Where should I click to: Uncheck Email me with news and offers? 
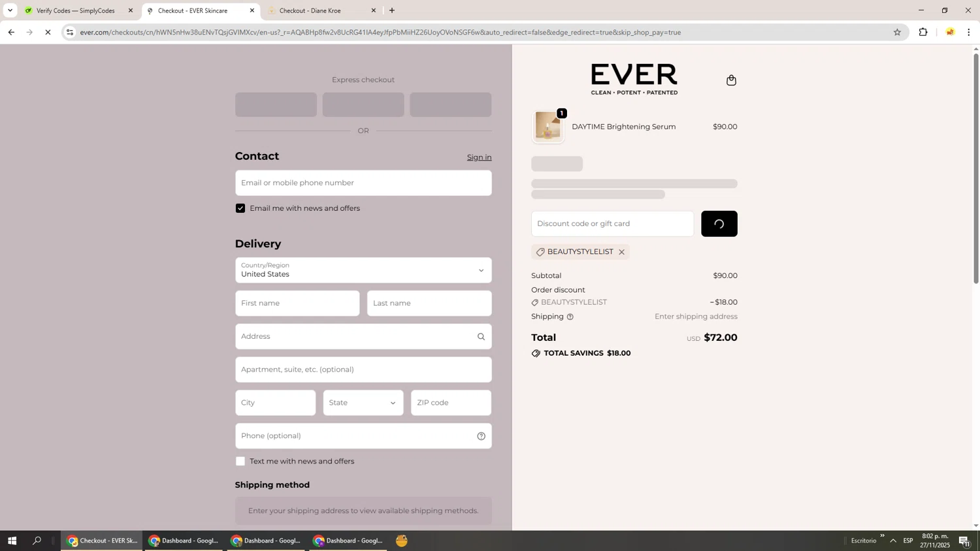(x=240, y=208)
